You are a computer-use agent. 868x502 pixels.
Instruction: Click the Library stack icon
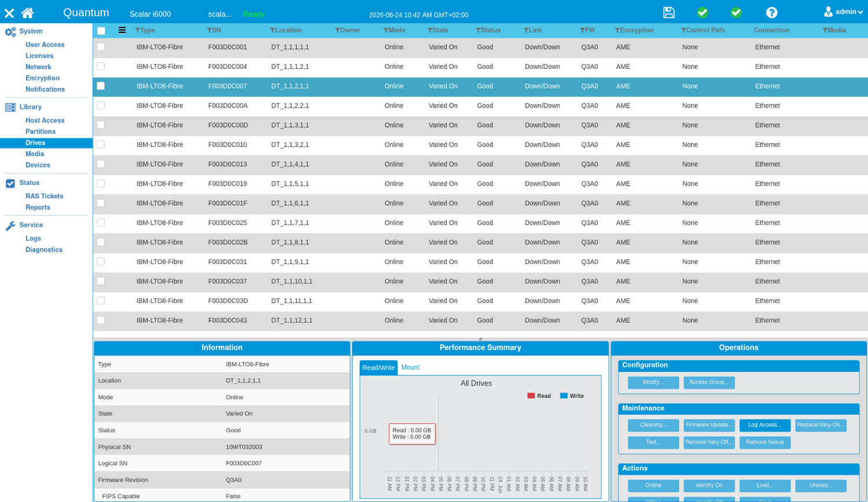point(10,107)
